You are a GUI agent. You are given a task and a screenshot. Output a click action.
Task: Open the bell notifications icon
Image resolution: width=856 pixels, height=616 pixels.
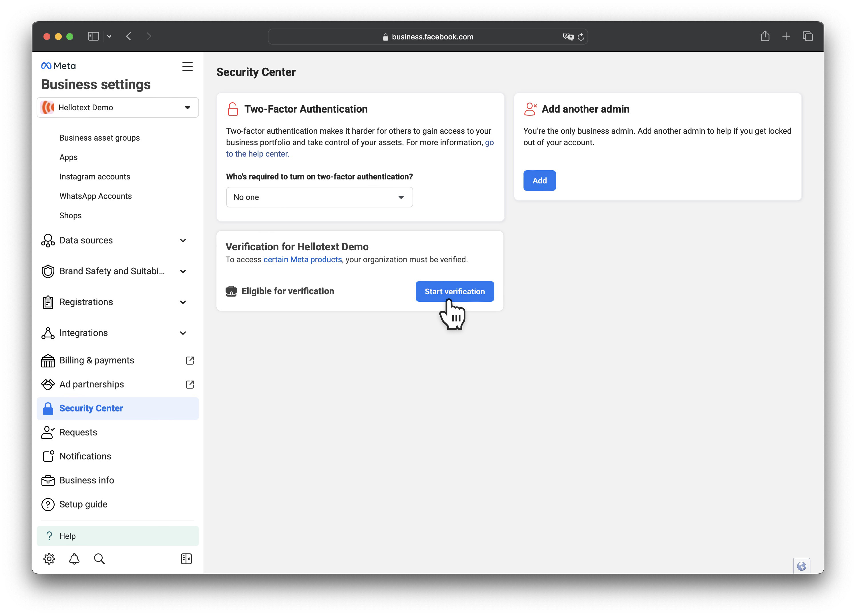pyautogui.click(x=74, y=559)
